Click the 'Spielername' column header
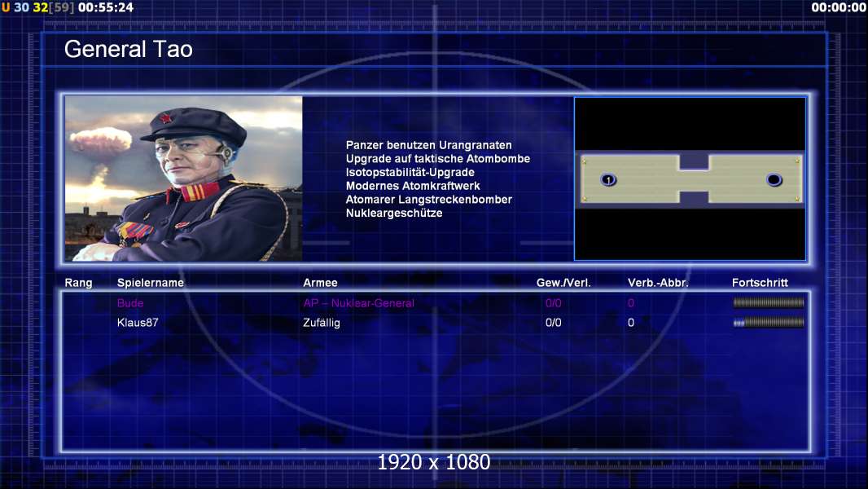This screenshot has height=489, width=868. 150,283
